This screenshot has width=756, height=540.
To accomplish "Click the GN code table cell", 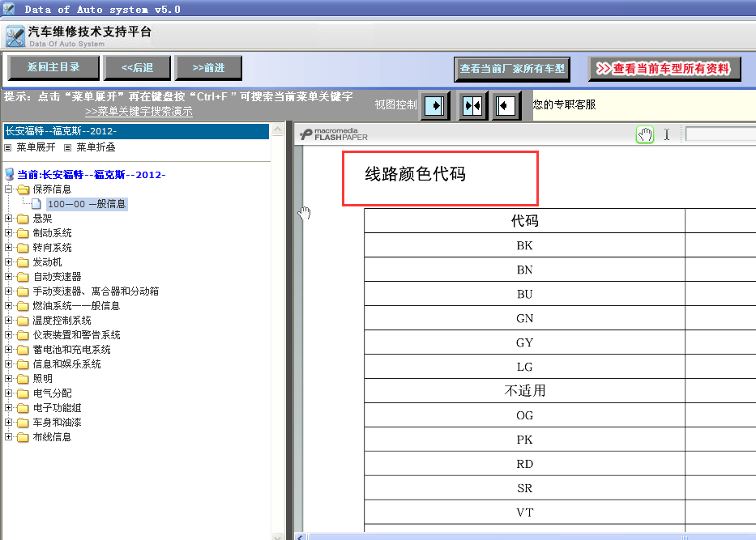I will tap(524, 318).
